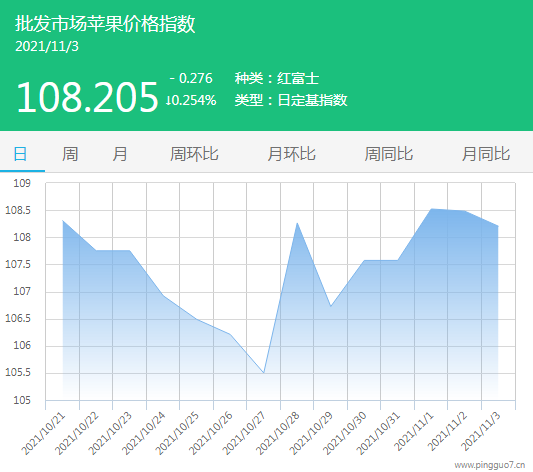Click the 2021/10/29 dip data point
This screenshot has height=472, width=533.
(x=331, y=306)
